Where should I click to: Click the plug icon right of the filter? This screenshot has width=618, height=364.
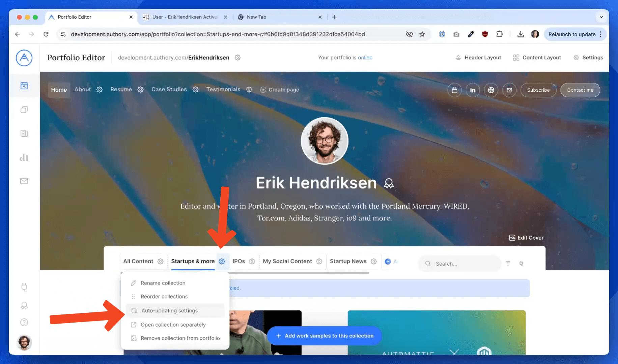[521, 263]
